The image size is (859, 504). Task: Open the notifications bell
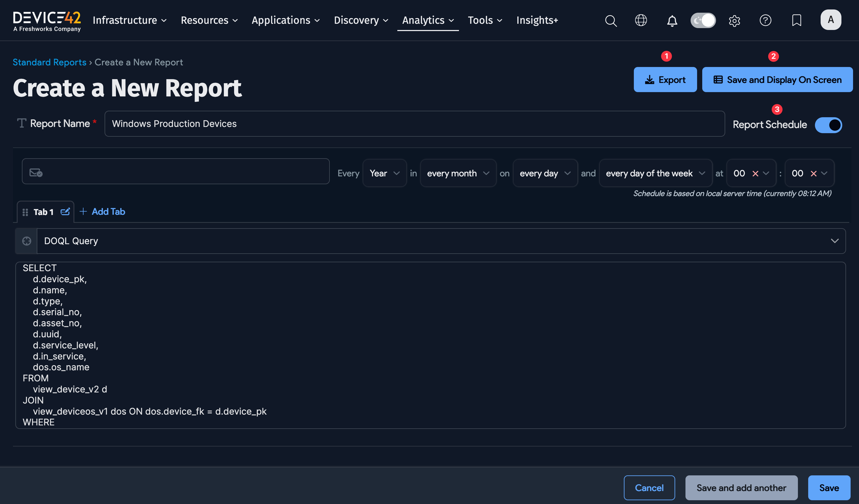coord(672,21)
